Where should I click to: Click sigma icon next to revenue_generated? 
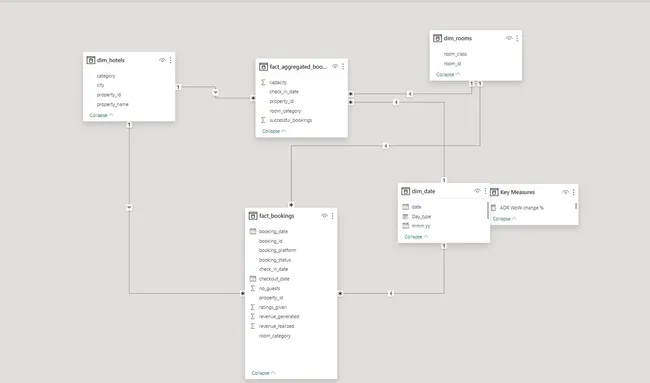[x=253, y=316]
